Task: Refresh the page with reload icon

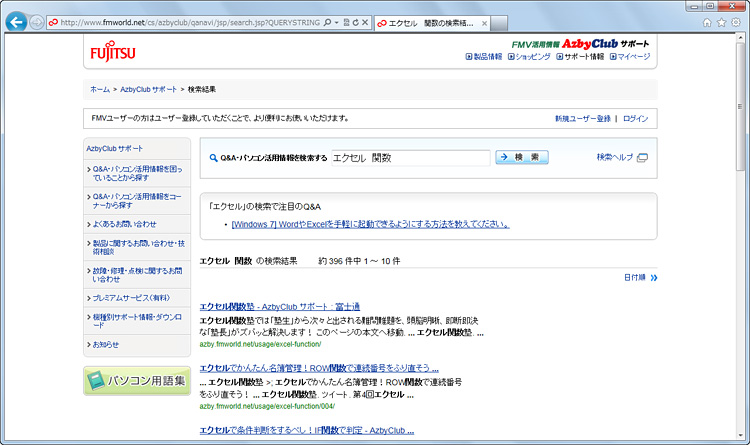Action: [x=355, y=22]
